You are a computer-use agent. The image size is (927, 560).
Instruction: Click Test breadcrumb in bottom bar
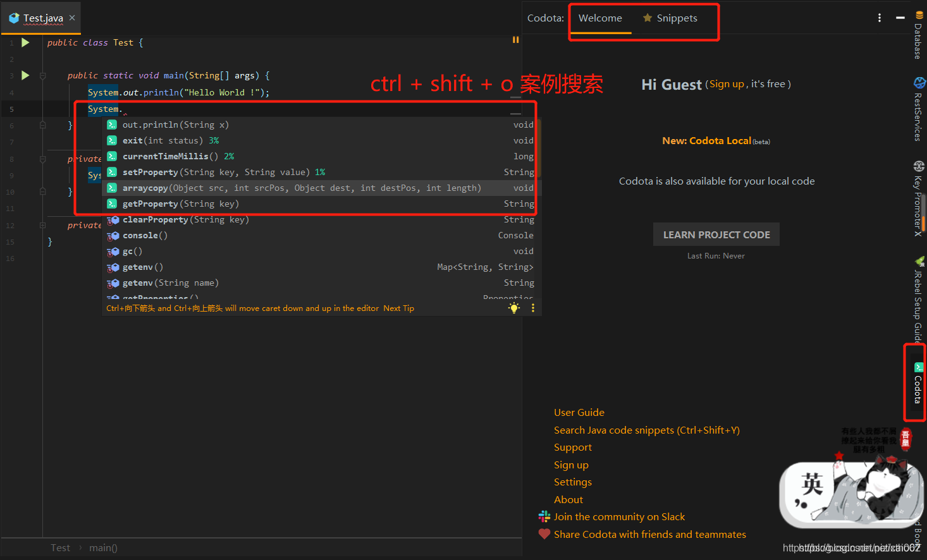tap(60, 548)
